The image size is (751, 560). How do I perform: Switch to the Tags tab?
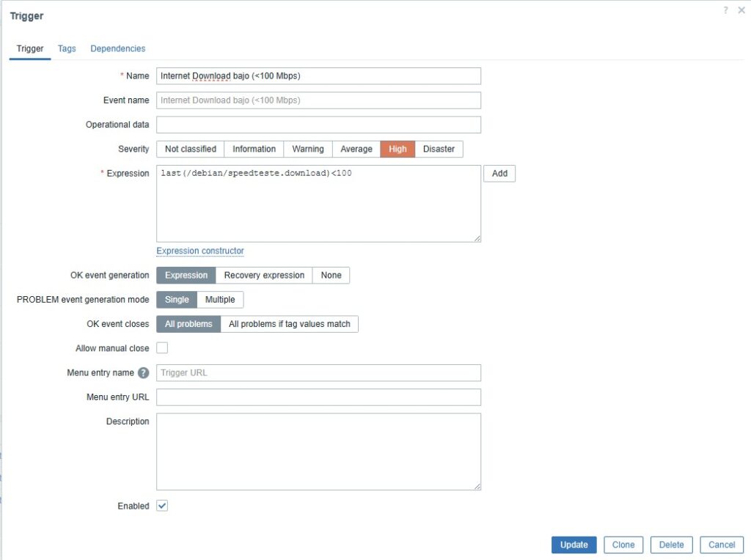coord(67,48)
